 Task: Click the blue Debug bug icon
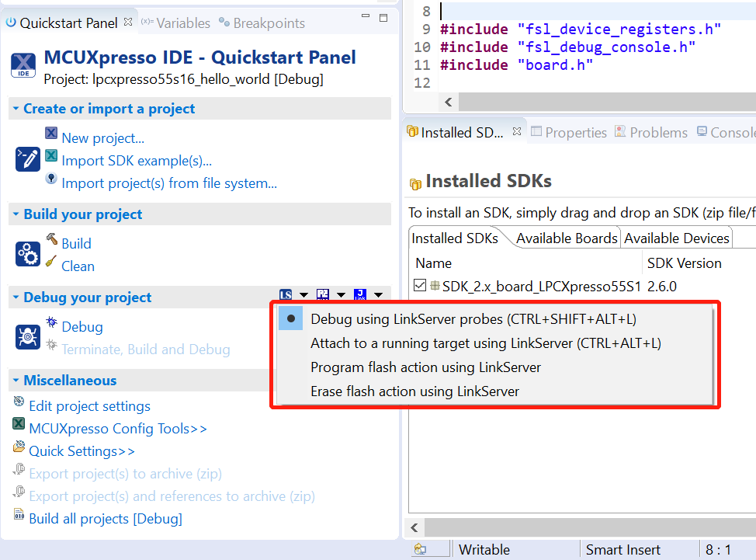pos(51,322)
